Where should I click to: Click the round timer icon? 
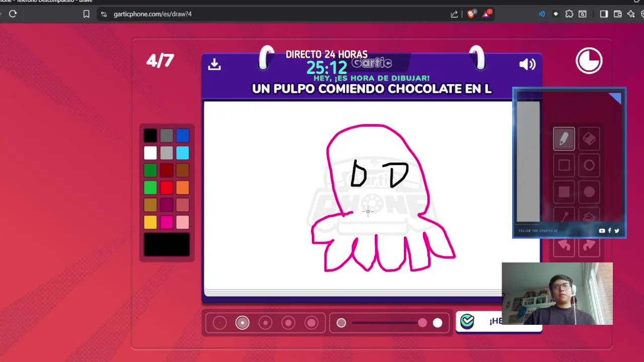(x=589, y=60)
